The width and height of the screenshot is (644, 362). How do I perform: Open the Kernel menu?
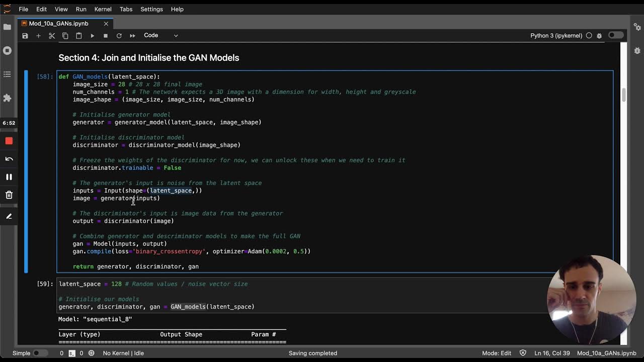pos(103,9)
